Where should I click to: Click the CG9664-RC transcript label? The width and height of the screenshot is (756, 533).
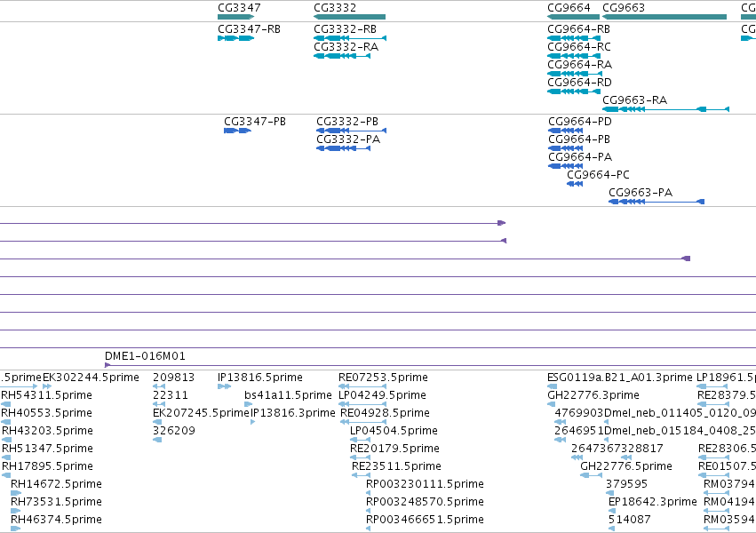(x=578, y=47)
